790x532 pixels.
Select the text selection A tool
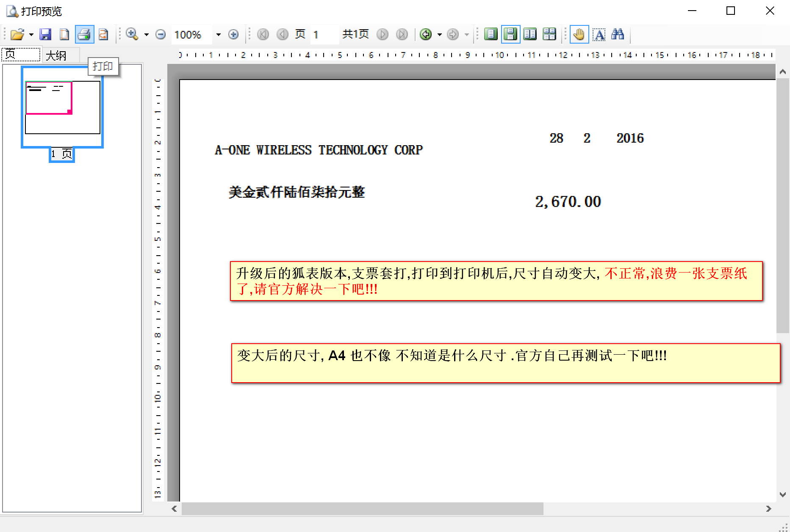(x=599, y=34)
